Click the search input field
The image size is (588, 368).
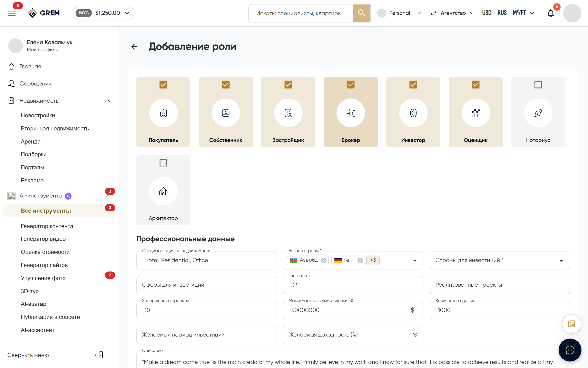301,13
